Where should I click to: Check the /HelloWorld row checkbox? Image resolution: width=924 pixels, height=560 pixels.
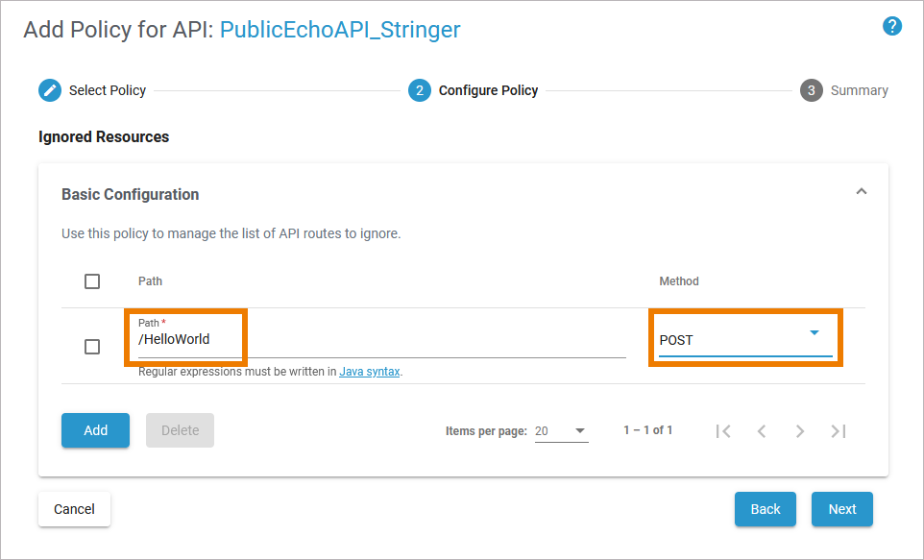point(92,347)
